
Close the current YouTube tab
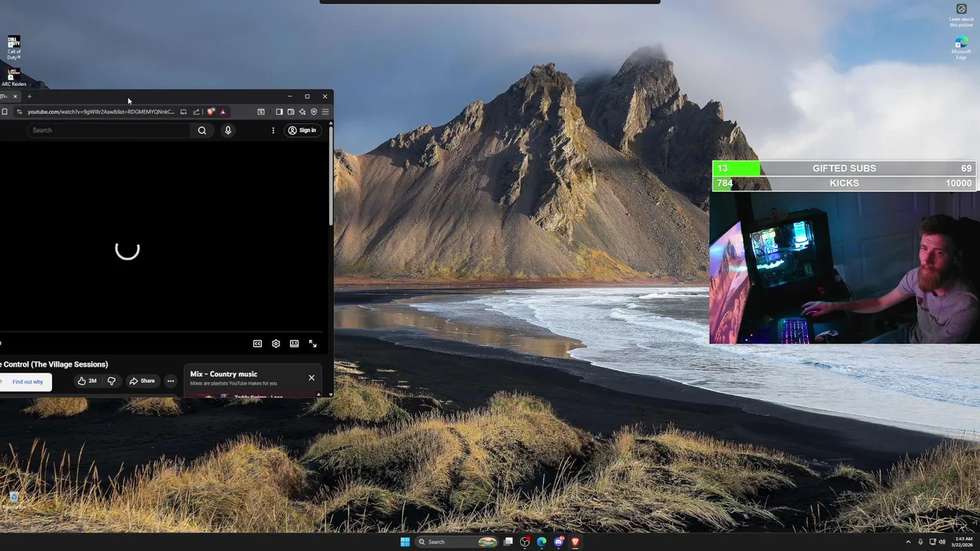click(x=15, y=96)
